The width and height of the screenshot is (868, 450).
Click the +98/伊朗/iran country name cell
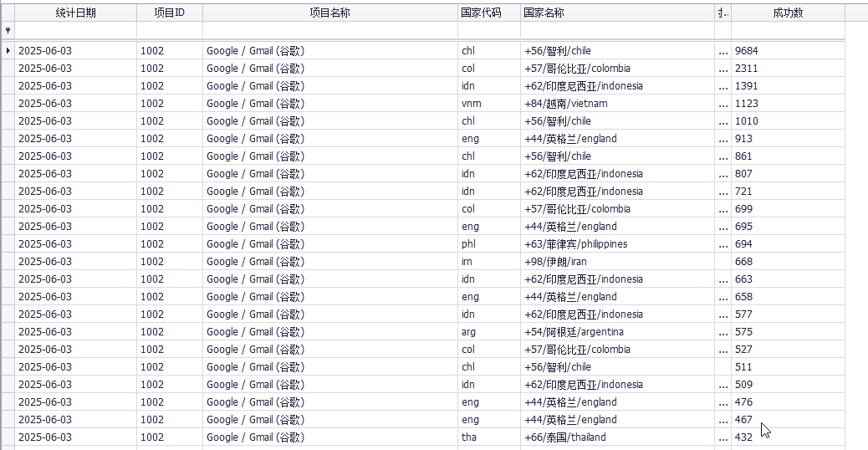617,262
